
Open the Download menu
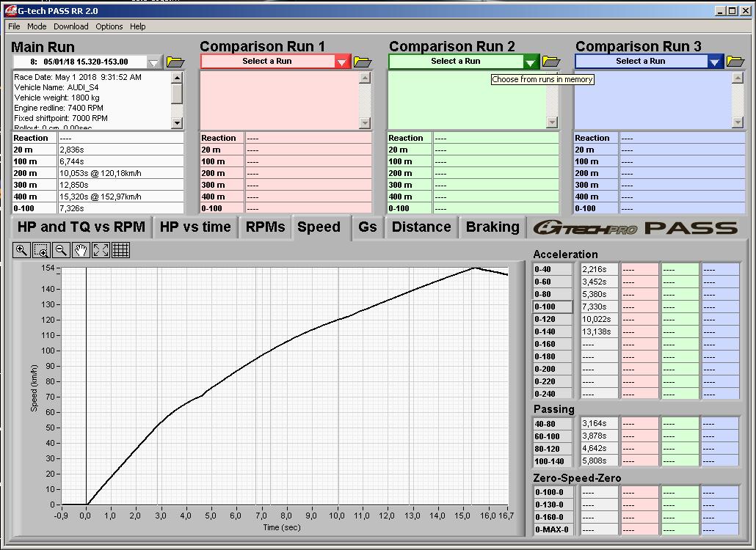point(70,26)
